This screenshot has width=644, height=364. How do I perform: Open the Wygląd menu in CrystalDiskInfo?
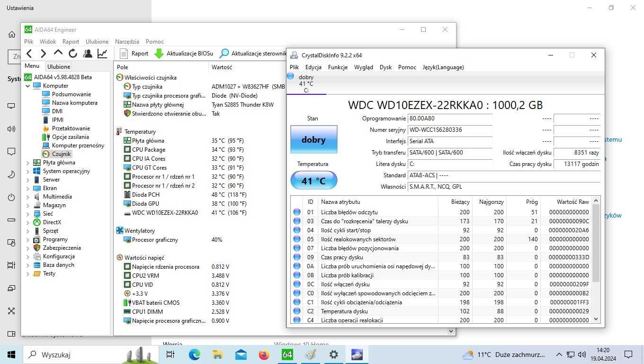364,67
